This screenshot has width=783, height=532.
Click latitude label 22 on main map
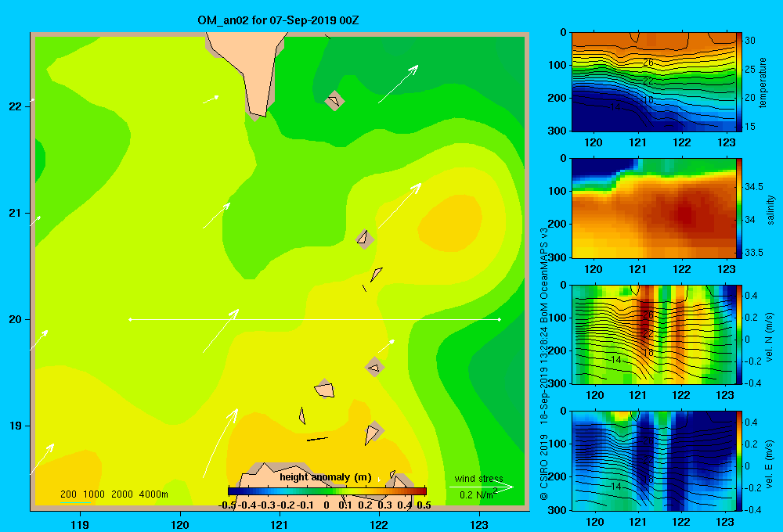(x=16, y=106)
